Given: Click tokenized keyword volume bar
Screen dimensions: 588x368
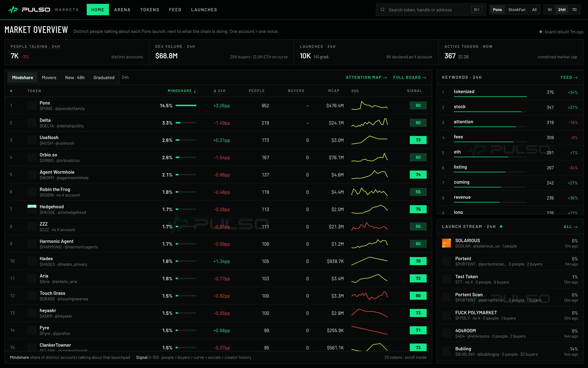Looking at the screenshot, I should (490, 97).
